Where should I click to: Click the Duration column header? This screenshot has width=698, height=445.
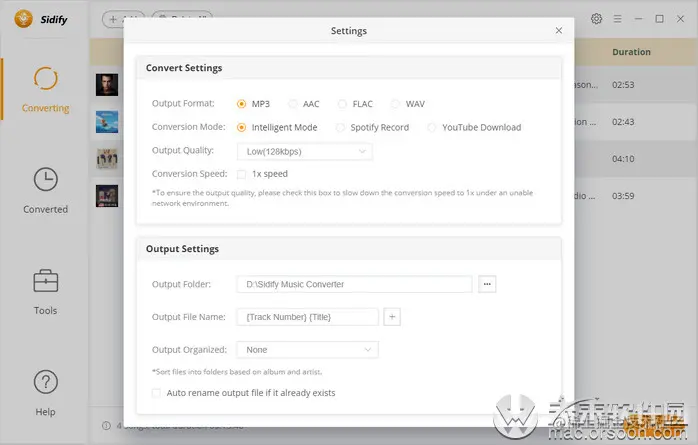point(631,52)
